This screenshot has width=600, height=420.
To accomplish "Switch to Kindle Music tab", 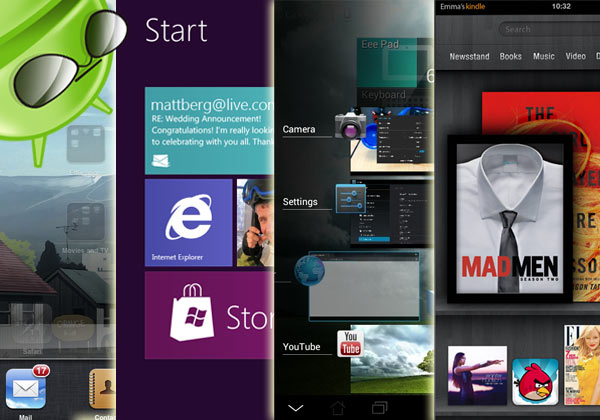I will click(544, 57).
